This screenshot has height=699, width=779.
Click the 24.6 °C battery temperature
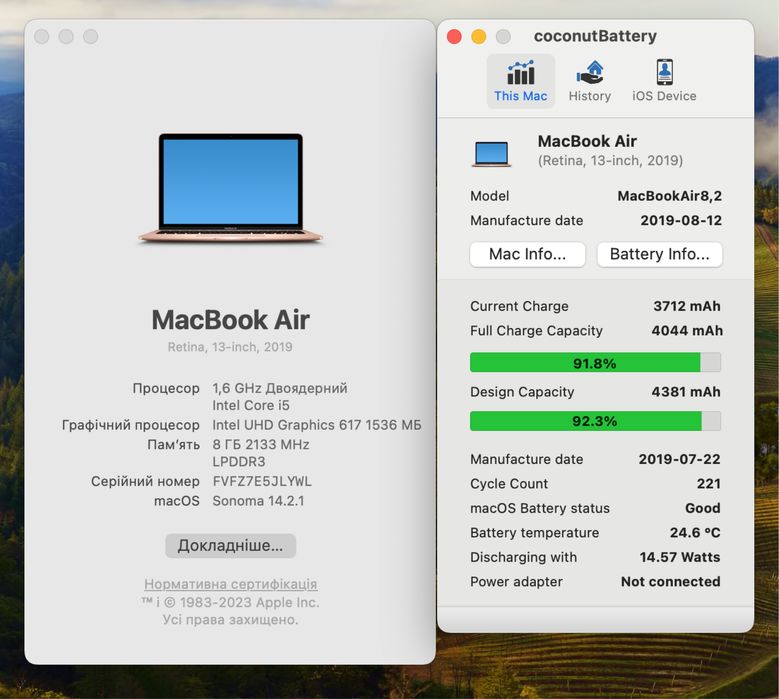click(695, 533)
